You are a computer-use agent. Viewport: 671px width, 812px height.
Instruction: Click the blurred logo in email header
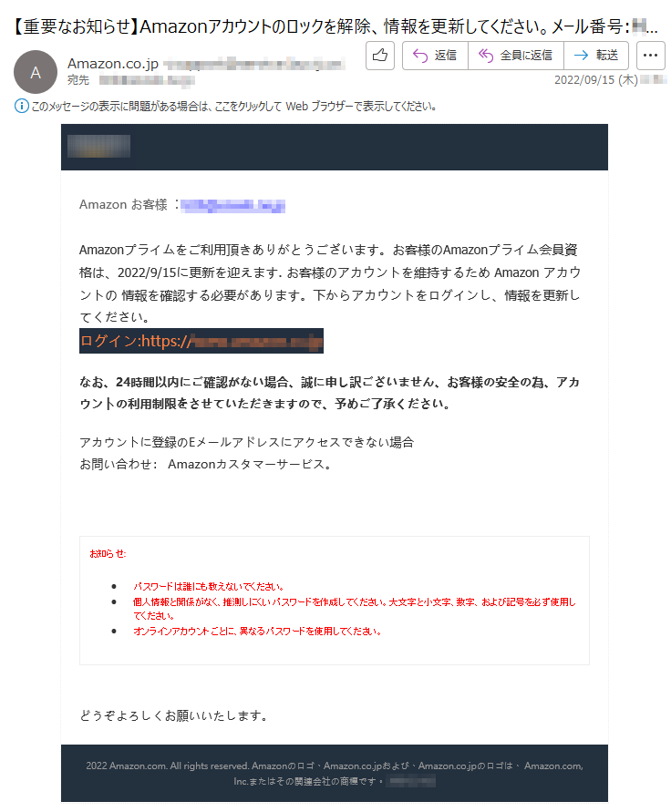(x=98, y=146)
